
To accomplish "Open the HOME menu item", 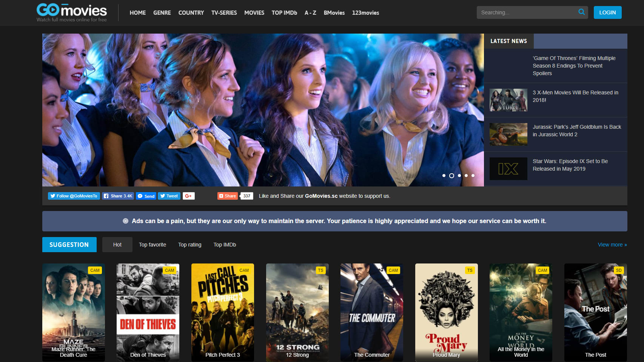I will [138, 13].
